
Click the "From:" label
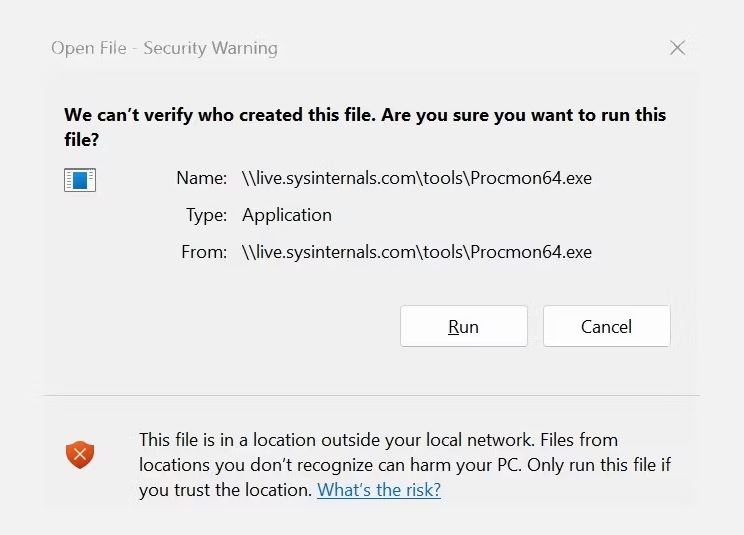(204, 252)
